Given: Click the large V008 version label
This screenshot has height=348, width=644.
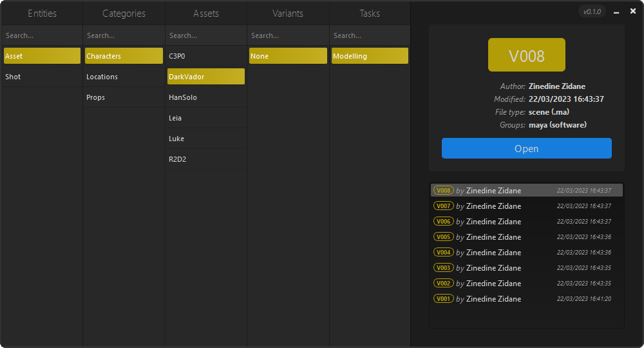Looking at the screenshot, I should [526, 55].
